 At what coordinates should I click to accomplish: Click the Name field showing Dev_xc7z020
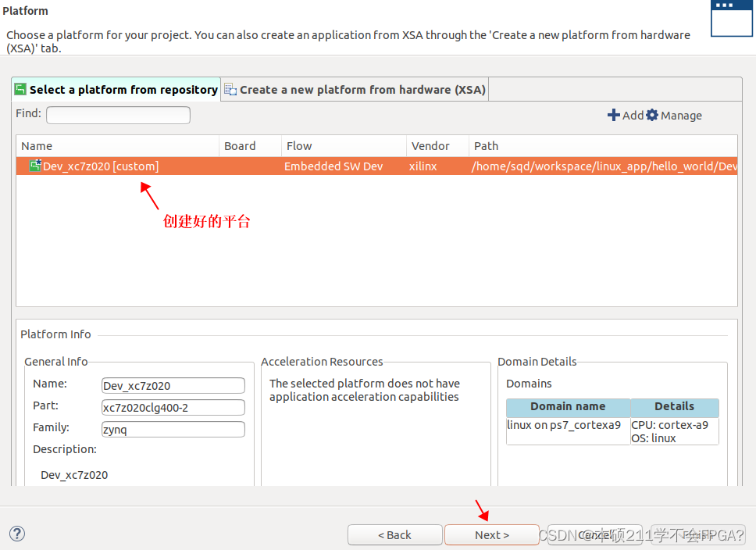pyautogui.click(x=173, y=385)
